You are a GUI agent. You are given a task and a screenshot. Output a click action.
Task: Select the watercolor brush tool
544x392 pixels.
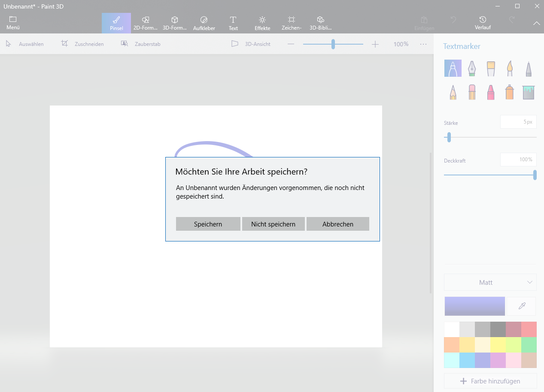(510, 68)
